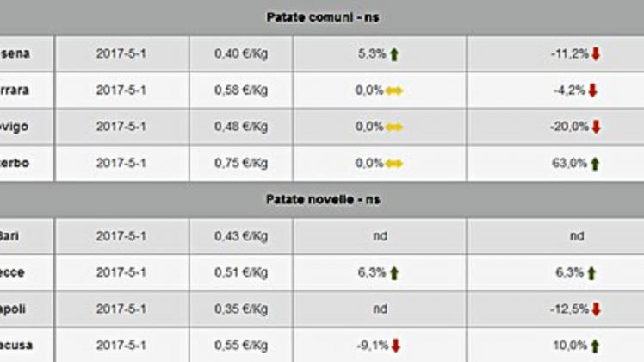This screenshot has width=644, height=362.
Task: Click the 0,55 €/Kg price cell
Action: [241, 345]
